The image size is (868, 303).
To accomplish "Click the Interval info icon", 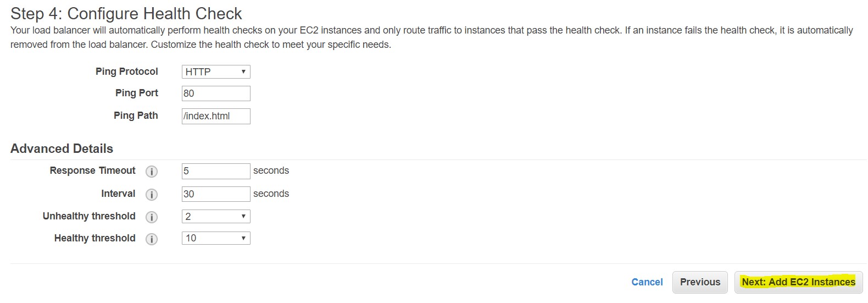I will tap(152, 195).
